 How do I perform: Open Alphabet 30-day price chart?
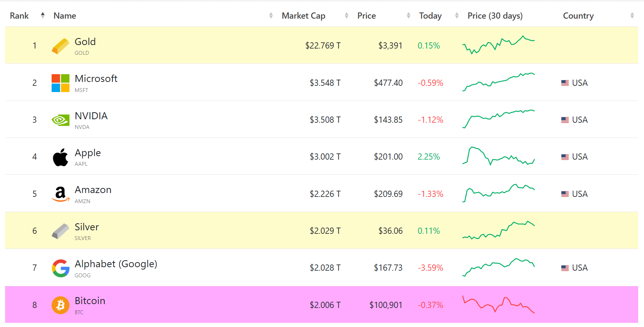499,267
